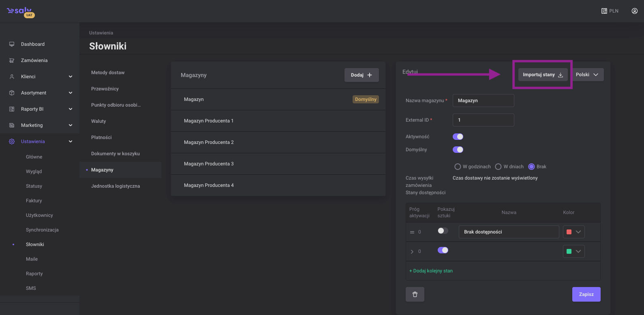Expand the Raporty BI submenu
The width and height of the screenshot is (644, 315).
coord(71,109)
